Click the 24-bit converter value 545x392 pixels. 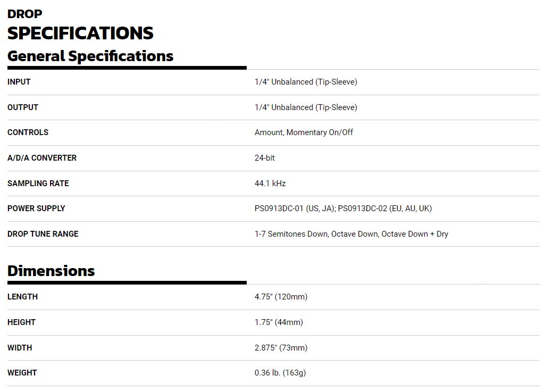click(265, 158)
